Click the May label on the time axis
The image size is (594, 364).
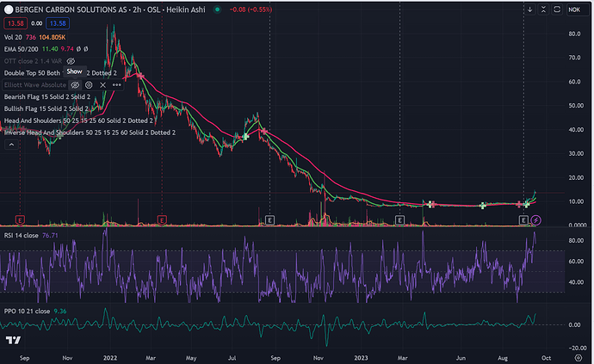pos(191,358)
